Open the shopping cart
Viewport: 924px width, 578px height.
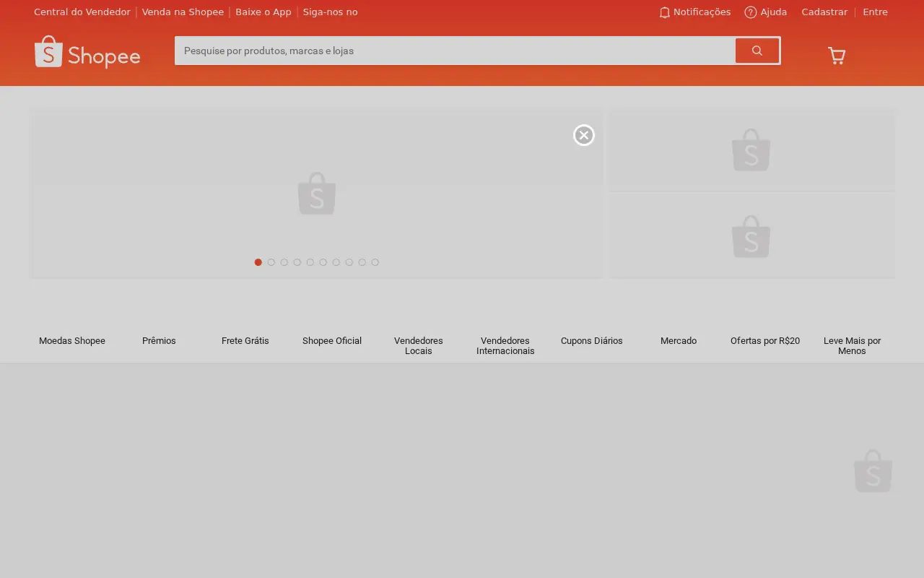[836, 56]
